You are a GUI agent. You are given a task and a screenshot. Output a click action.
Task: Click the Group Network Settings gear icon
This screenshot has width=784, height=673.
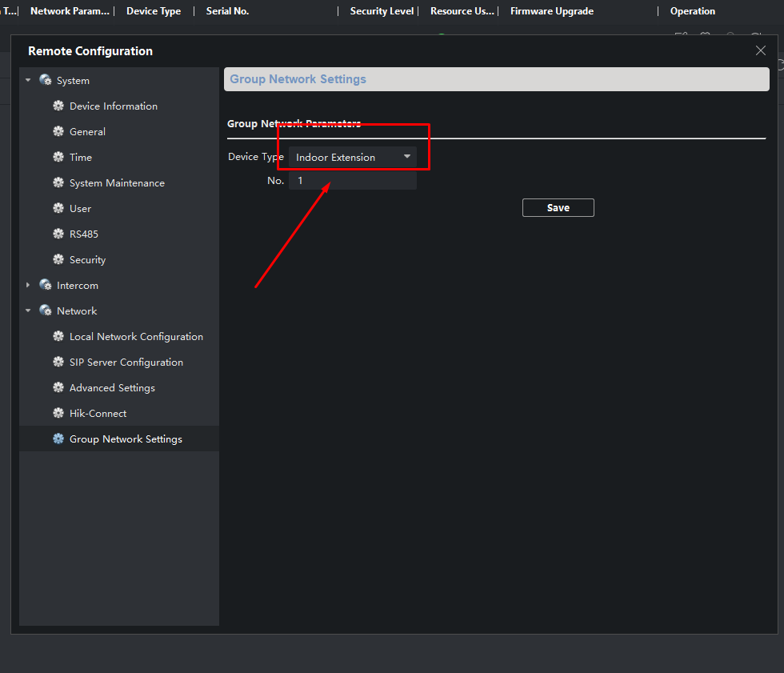58,439
